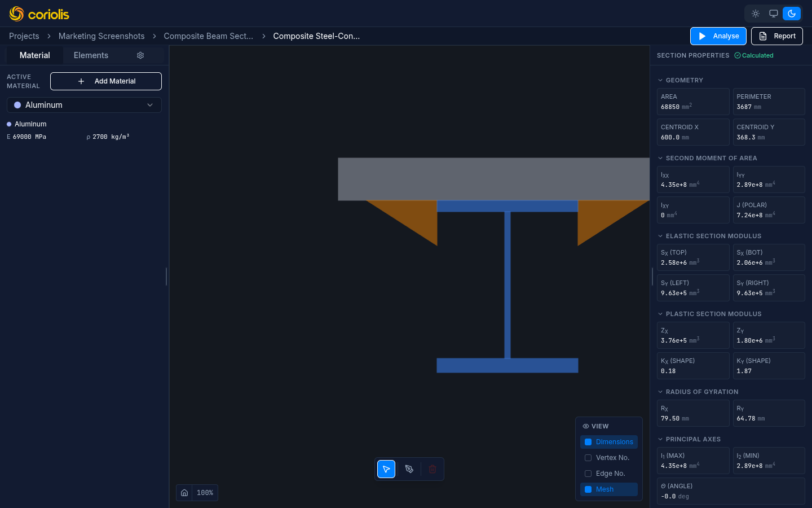Switch to the Material tab

click(34, 55)
